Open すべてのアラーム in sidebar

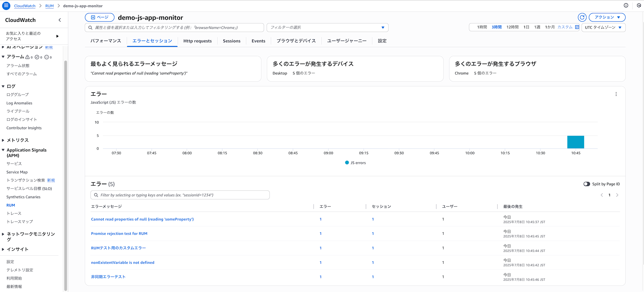coord(22,74)
